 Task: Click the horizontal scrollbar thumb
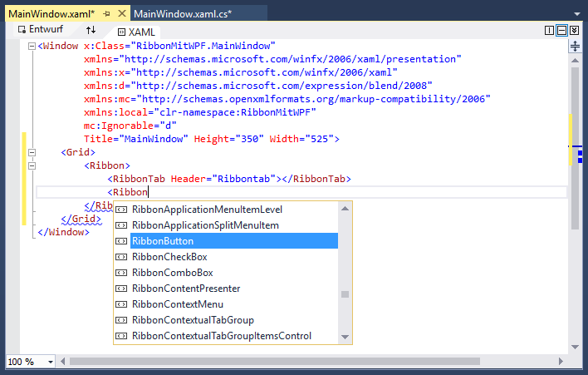click(275, 361)
